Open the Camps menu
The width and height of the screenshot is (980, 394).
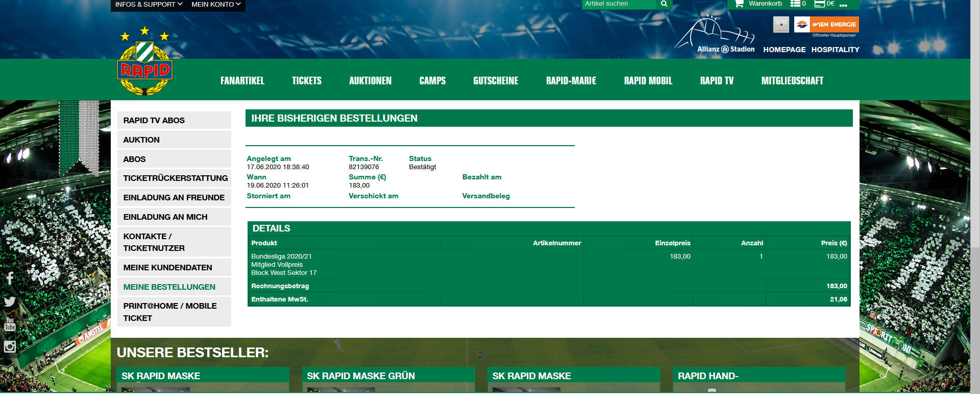click(x=432, y=81)
